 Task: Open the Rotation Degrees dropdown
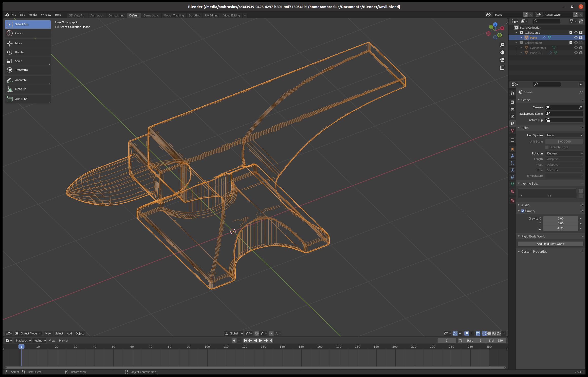click(x=564, y=153)
